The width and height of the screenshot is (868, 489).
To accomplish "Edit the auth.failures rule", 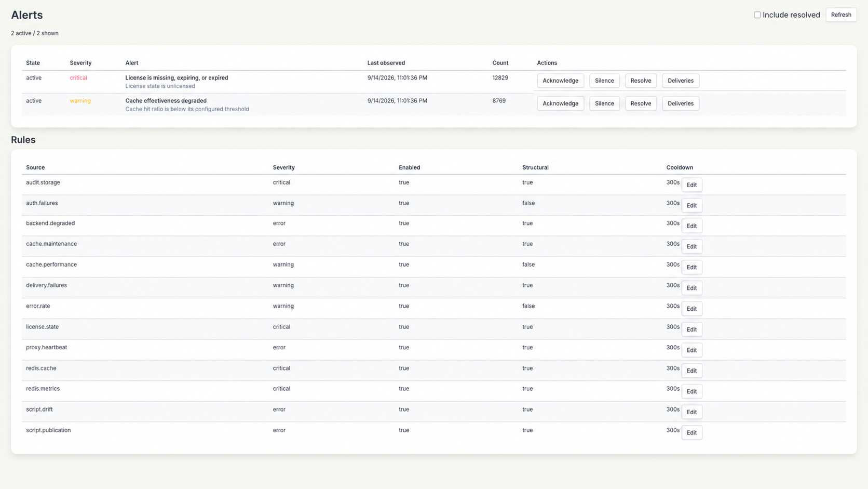I will pyautogui.click(x=691, y=205).
